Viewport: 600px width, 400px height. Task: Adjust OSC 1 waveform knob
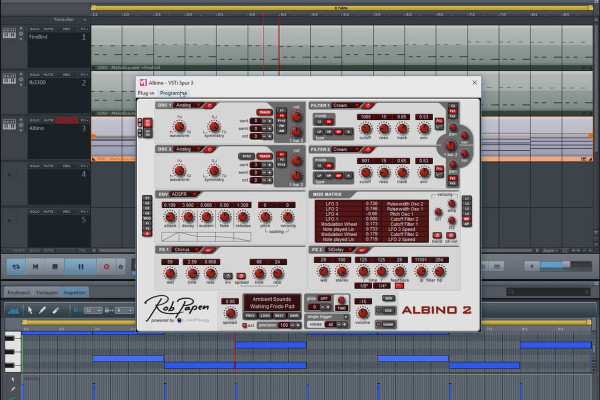pyautogui.click(x=179, y=126)
